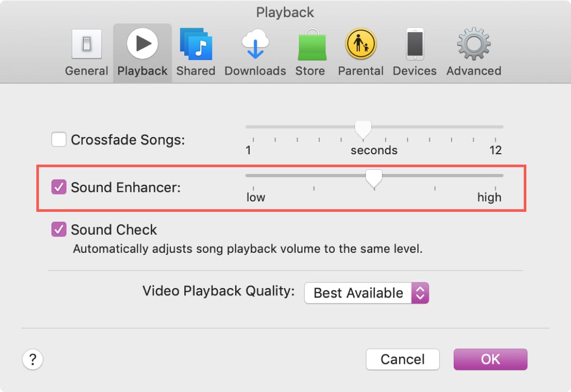571x392 pixels.
Task: Switch to the Downloads tab label
Action: [255, 71]
